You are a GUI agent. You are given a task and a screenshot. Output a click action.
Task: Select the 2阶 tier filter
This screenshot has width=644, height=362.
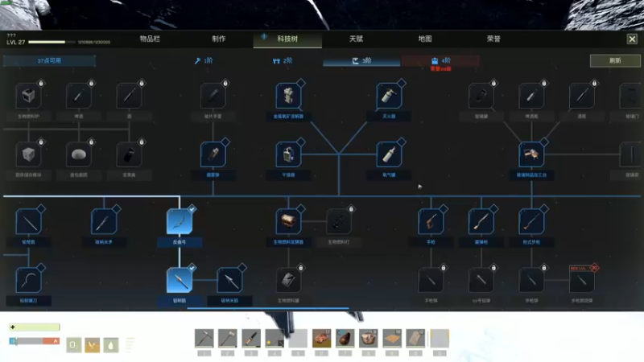tap(283, 61)
